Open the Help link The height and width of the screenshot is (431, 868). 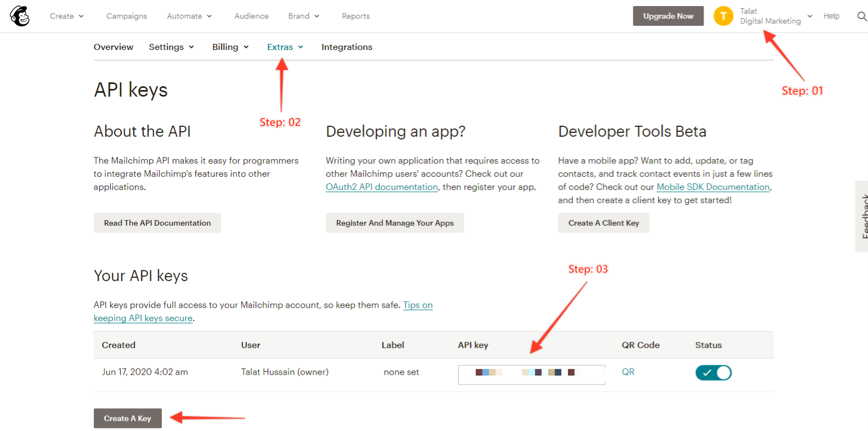click(x=831, y=16)
